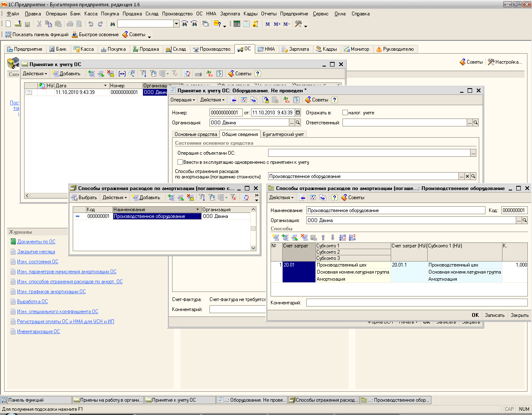Open the Сервис menu
Image resolution: width=532 pixels, height=415 pixels.
coord(320,14)
